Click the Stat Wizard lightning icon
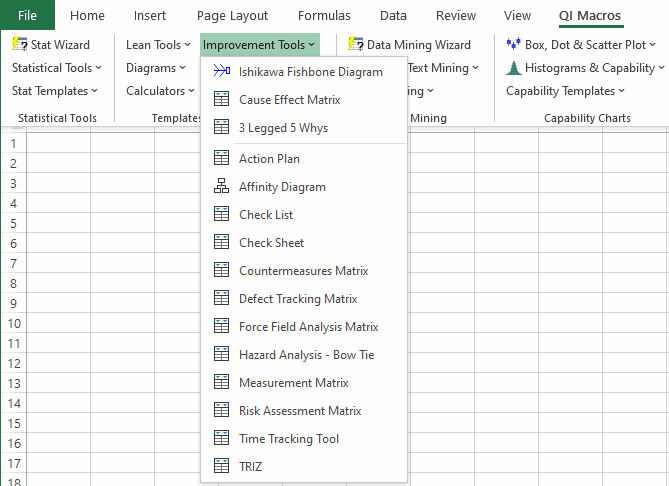This screenshot has height=486, width=669. (20, 44)
